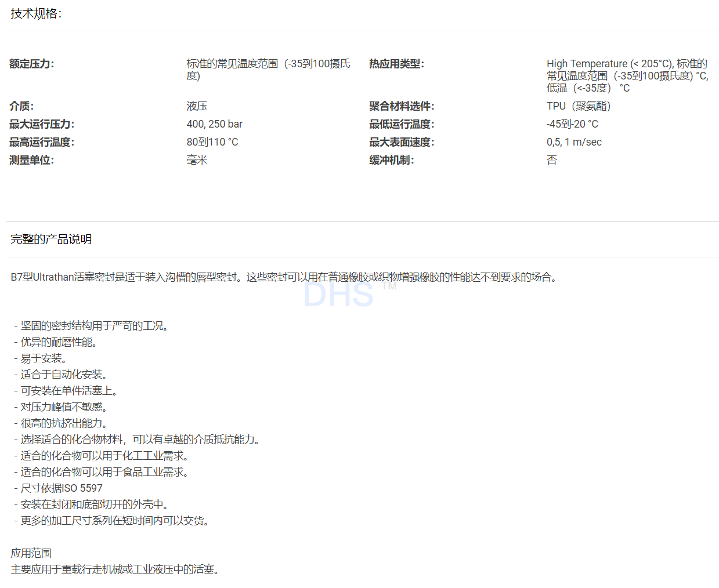Select the line 尺寸依据ISO 5597

[x=58, y=488]
